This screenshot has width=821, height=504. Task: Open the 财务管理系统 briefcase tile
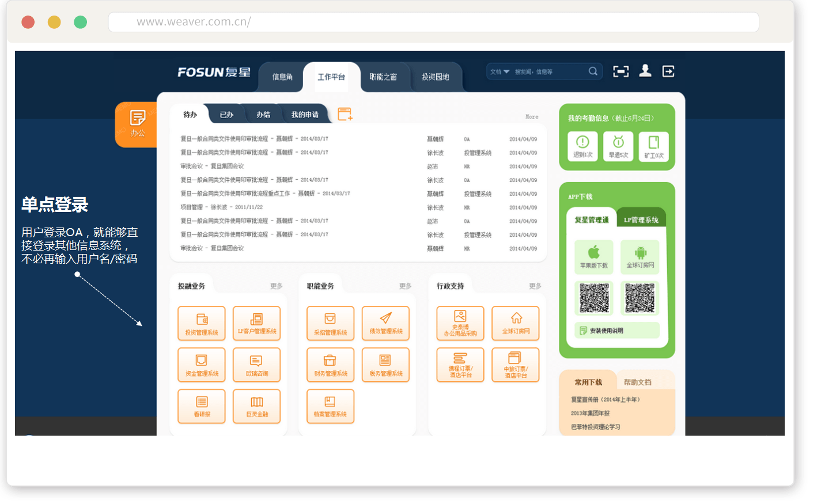pos(330,365)
